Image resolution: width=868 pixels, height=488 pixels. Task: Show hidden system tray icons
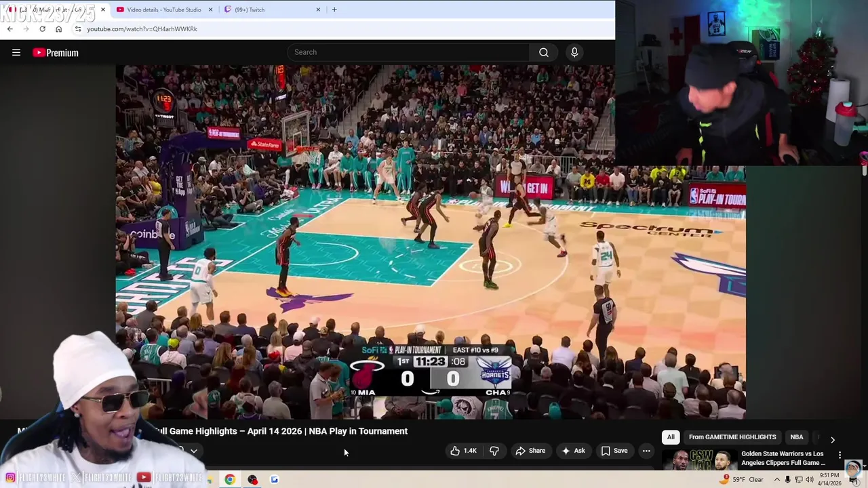pos(777,479)
